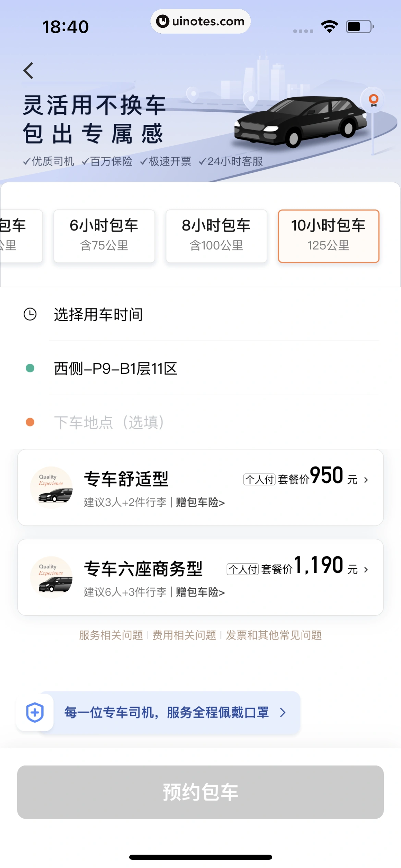Tap the blue shield plus icon

(35, 712)
